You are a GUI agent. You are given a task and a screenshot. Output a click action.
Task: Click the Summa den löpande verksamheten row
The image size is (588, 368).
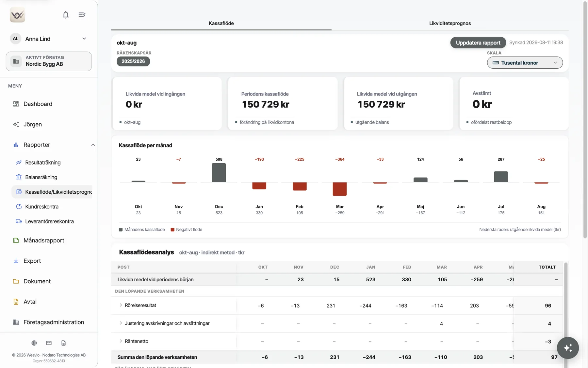[337, 357]
